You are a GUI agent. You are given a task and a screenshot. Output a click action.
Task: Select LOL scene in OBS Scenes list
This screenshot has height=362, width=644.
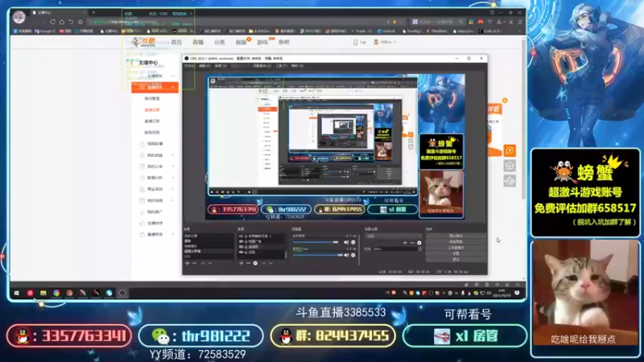pyautogui.click(x=208, y=257)
